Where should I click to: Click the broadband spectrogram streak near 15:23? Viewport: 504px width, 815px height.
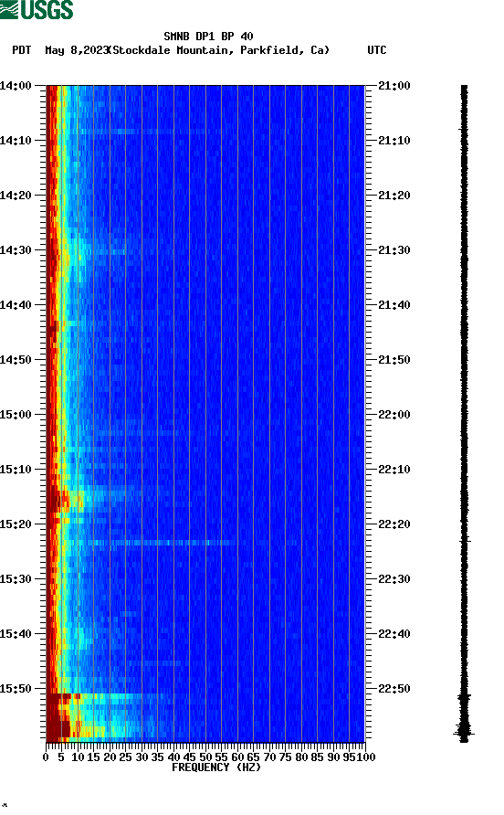point(161,543)
